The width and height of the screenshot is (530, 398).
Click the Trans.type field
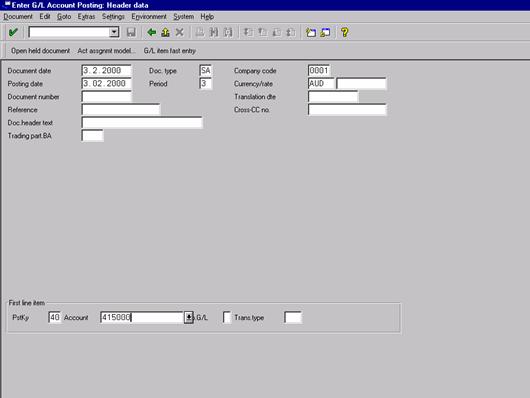pyautogui.click(x=293, y=318)
